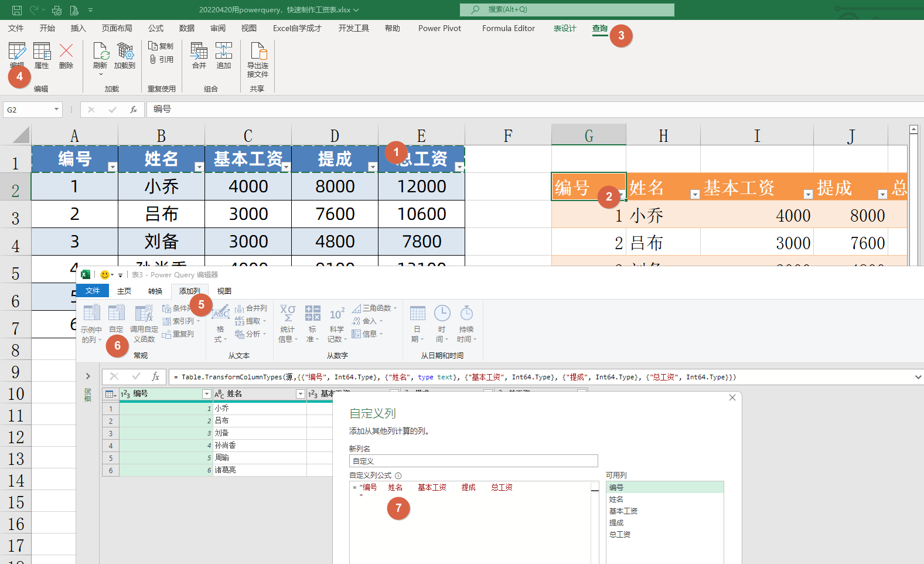Expand the Name Box dropdown arrow
Screen dimensions: 924x564
[56, 110]
